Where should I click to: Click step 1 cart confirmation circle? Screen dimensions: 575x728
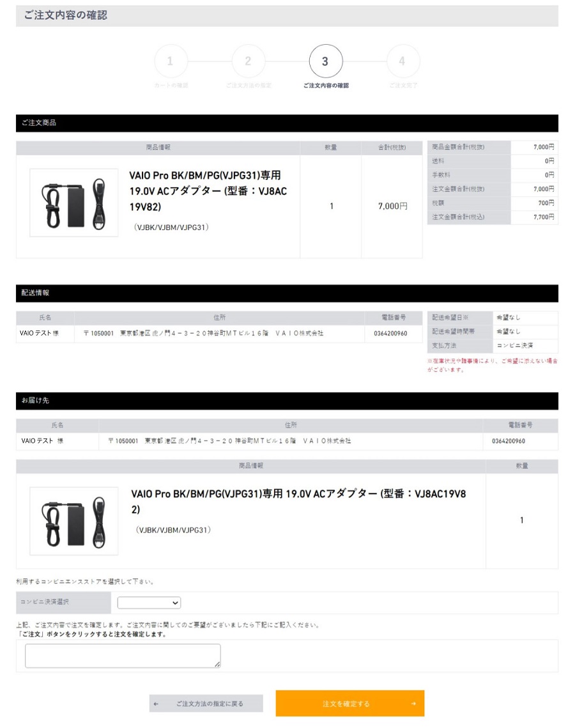[171, 61]
